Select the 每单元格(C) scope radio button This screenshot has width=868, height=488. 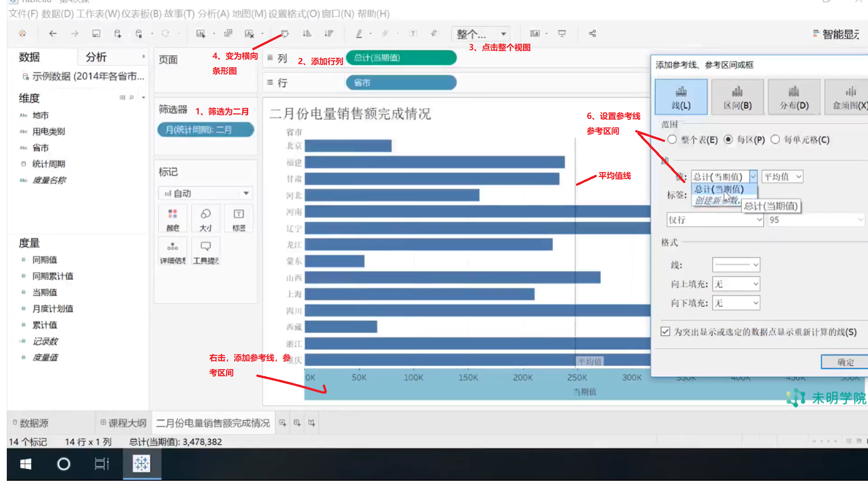point(775,140)
